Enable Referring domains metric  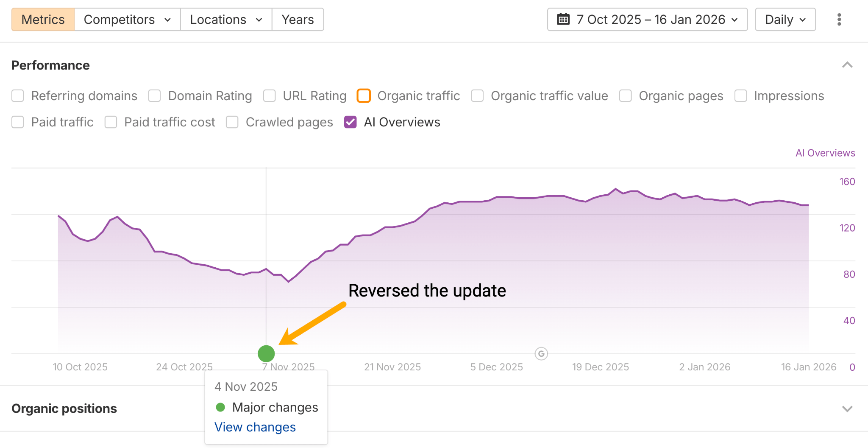[17, 96]
